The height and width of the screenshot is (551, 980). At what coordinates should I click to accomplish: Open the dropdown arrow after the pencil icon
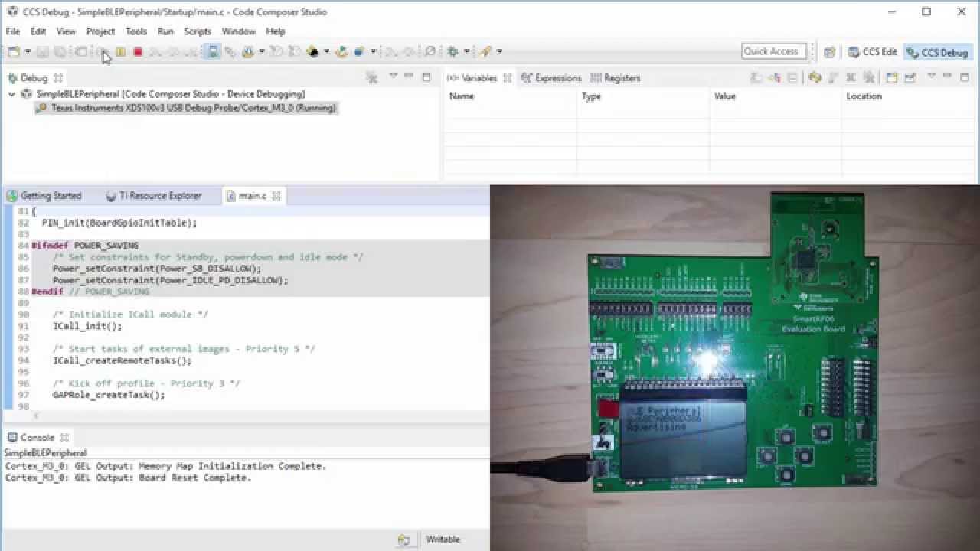pyautogui.click(x=499, y=51)
